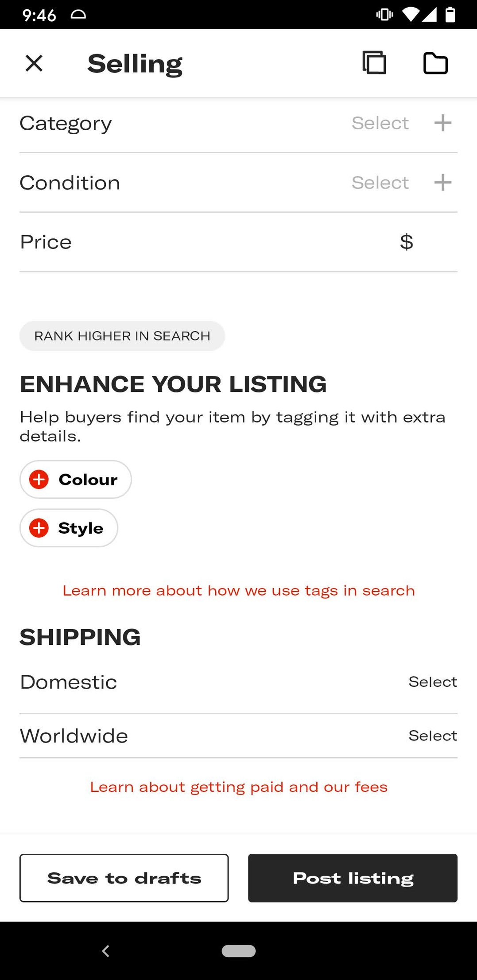Go back using the navigation back arrow
This screenshot has width=477, height=980.
[x=106, y=951]
